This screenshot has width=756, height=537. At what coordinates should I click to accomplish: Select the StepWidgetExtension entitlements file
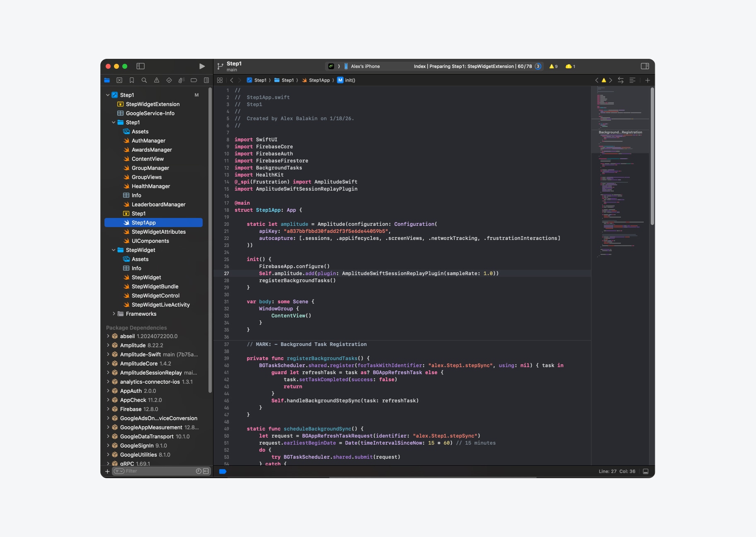point(153,104)
